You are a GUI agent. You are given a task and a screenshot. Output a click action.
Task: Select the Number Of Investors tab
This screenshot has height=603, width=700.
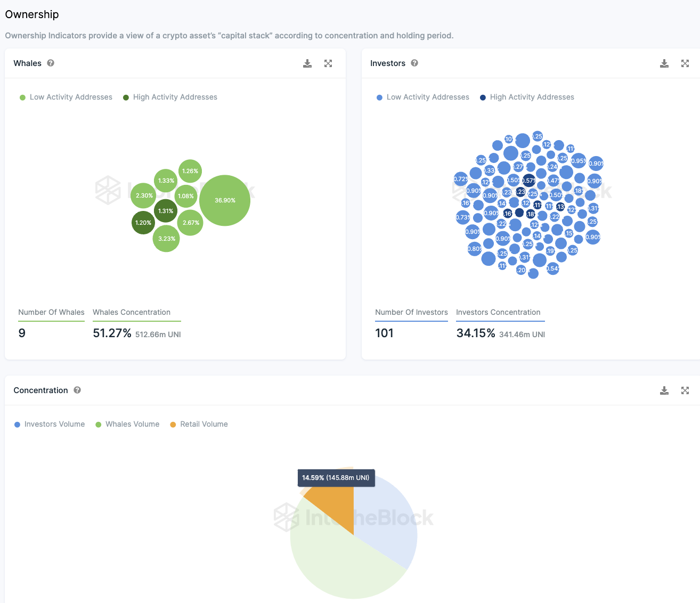tap(411, 314)
